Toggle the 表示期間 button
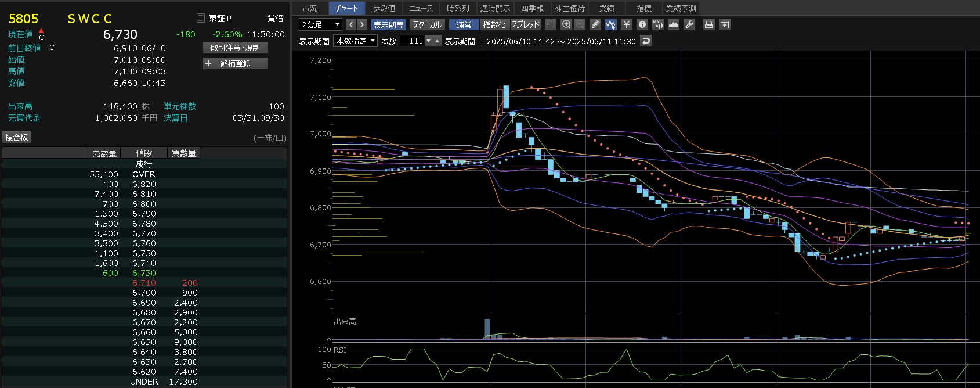This screenshot has width=980, height=388. tap(388, 24)
